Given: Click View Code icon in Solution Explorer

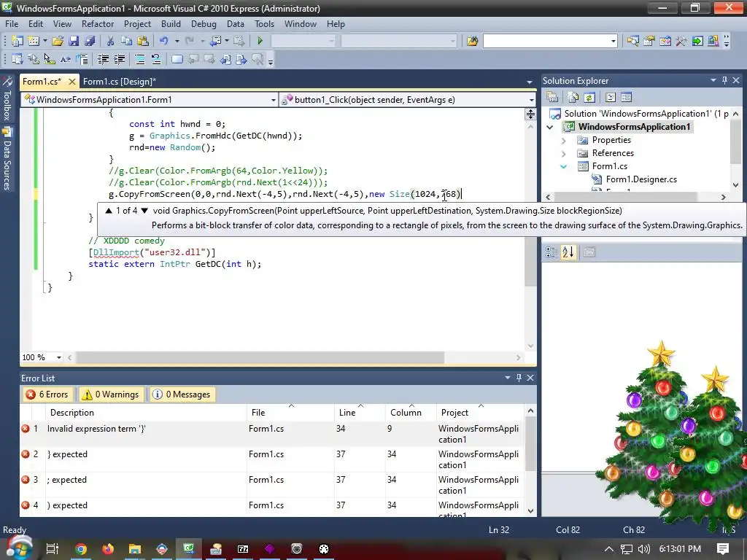Looking at the screenshot, I should pos(611,98).
